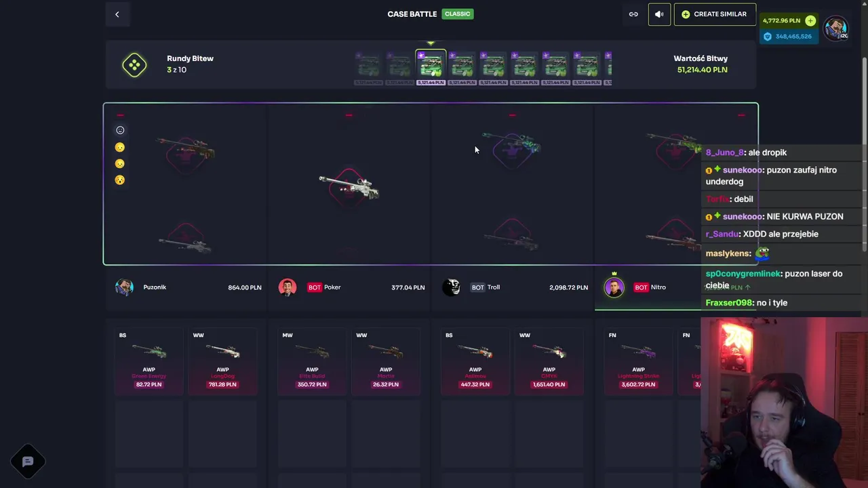The image size is (868, 488).
Task: Add funds with the green plus icon
Action: (810, 20)
